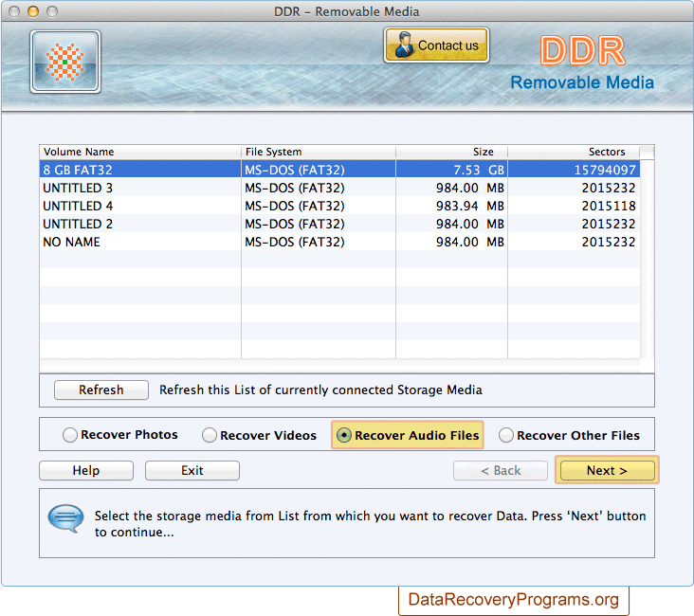The height and width of the screenshot is (616, 694).
Task: Open the Contact us button
Action: point(436,45)
